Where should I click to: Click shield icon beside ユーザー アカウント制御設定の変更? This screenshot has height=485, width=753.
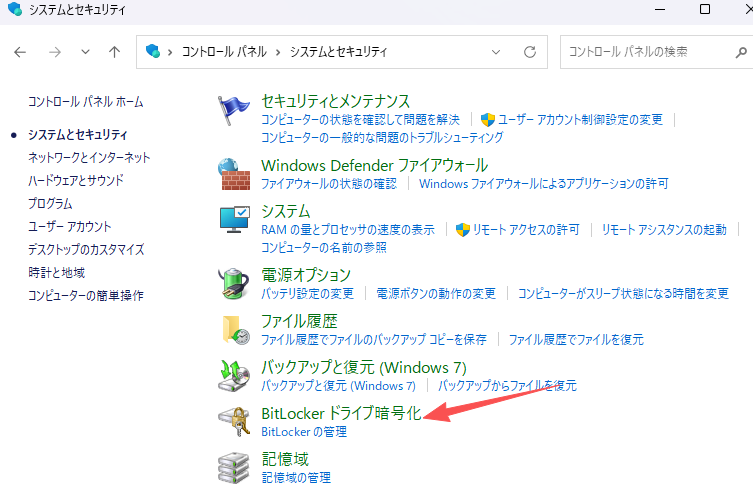point(487,120)
